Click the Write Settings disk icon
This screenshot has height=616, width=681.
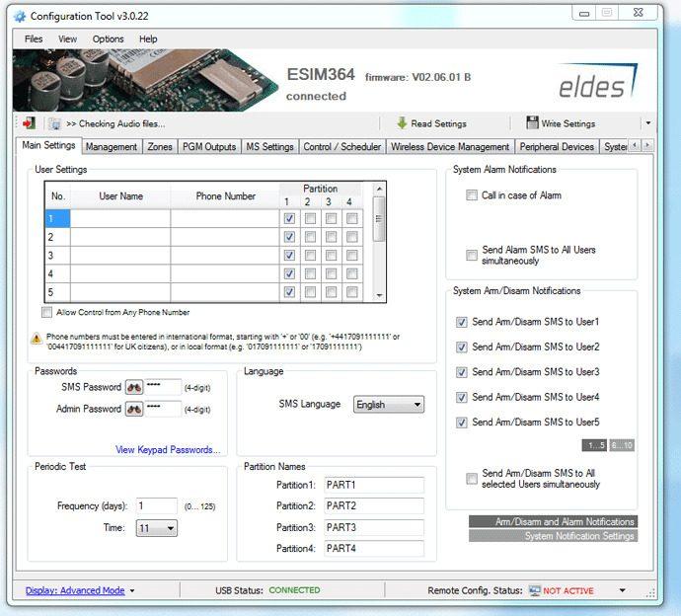pyautogui.click(x=532, y=123)
